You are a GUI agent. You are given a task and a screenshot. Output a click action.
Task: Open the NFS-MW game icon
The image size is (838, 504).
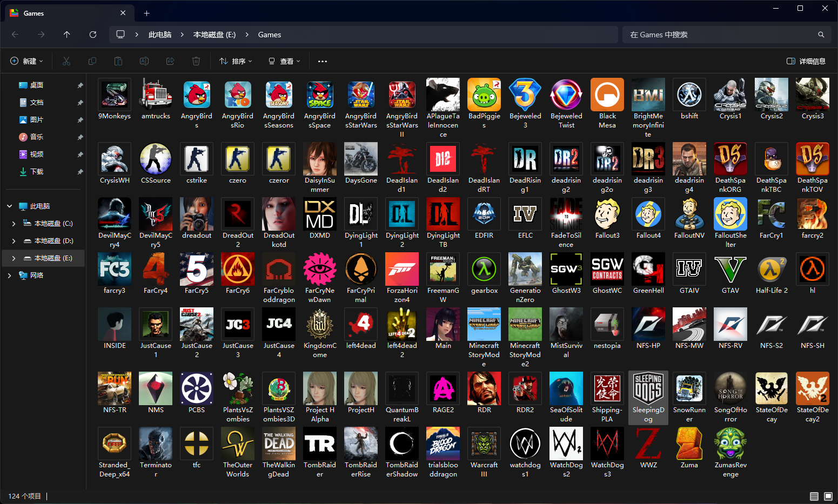689,325
